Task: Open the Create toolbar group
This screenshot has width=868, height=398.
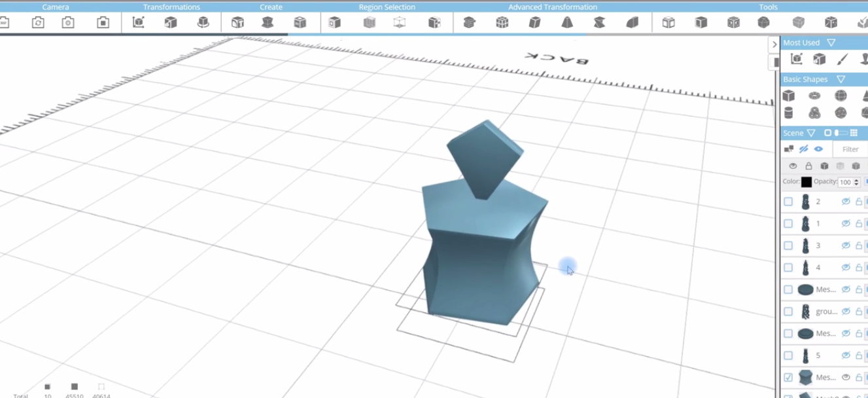Action: click(271, 7)
